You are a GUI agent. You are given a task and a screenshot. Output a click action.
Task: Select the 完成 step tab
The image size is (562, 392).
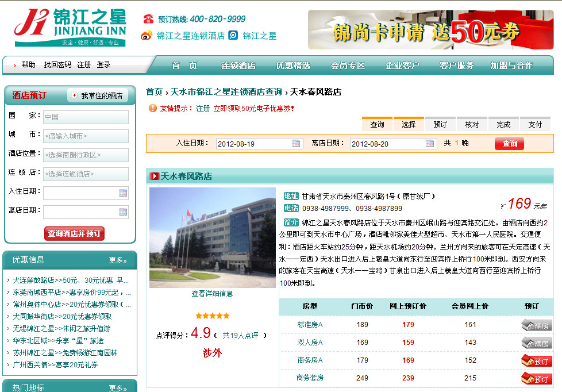(503, 124)
